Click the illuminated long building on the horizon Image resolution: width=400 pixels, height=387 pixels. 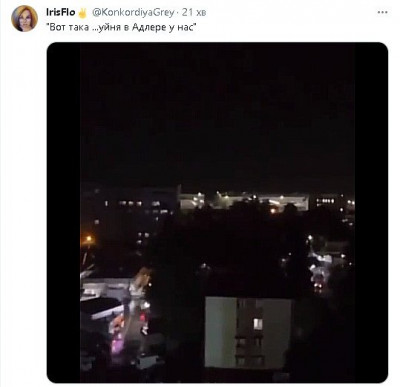[244, 201]
